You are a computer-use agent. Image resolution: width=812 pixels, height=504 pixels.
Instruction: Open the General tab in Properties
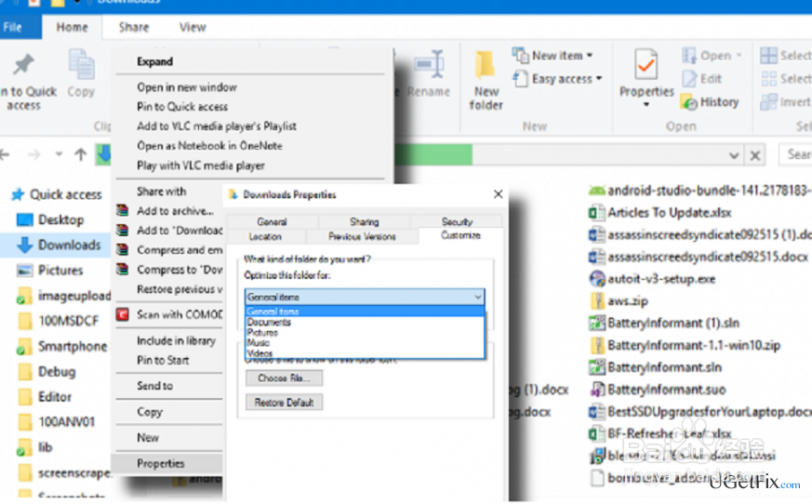[272, 221]
